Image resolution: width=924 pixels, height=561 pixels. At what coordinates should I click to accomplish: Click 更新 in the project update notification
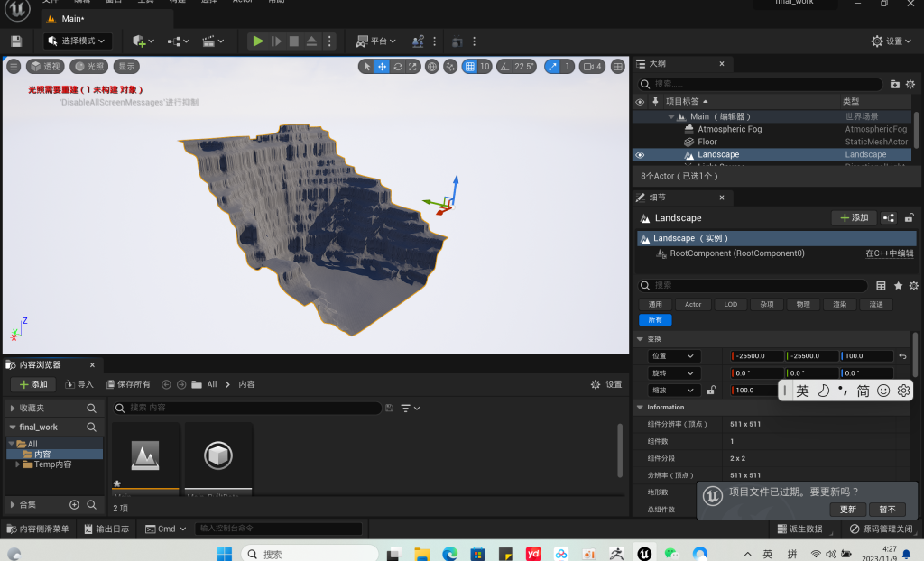point(848,510)
